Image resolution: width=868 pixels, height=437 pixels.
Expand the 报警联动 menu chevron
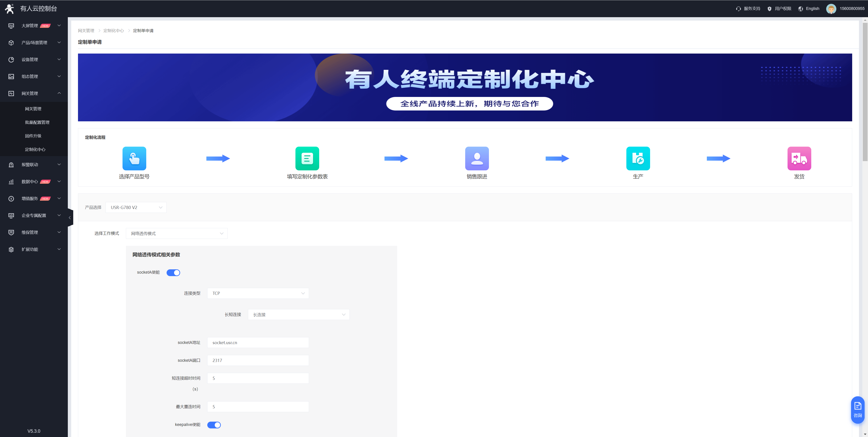[x=59, y=165]
